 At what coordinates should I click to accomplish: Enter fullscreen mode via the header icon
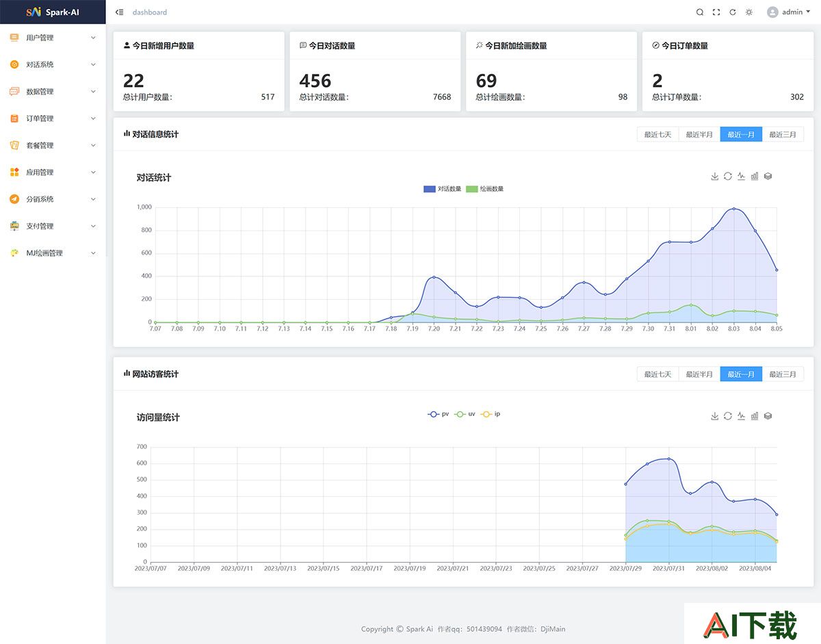click(x=716, y=12)
